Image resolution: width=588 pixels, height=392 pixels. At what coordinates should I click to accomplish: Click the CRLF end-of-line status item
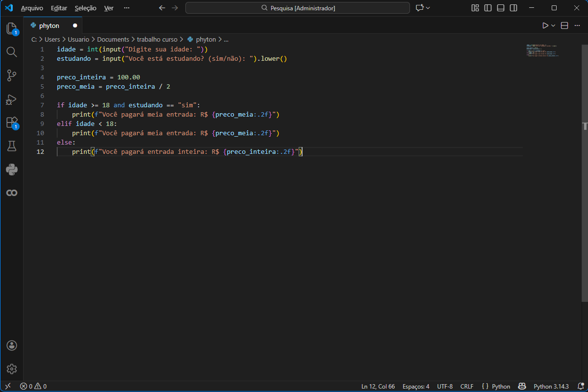click(x=467, y=386)
